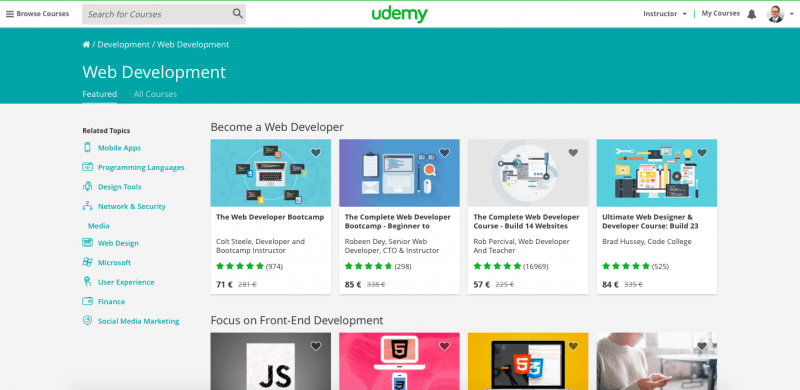Open the Social Media Marketing topic link
This screenshot has height=390, width=800.
138,321
